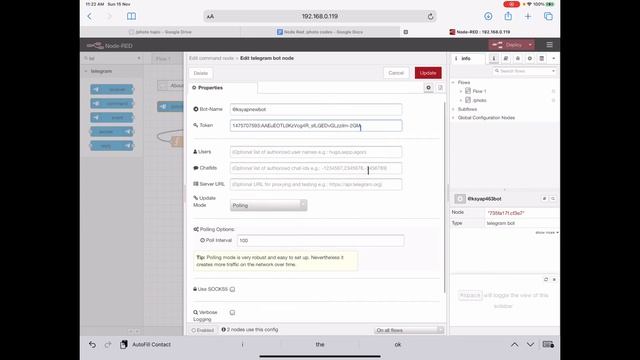Select the Flow 1 workspace tab

point(163,59)
